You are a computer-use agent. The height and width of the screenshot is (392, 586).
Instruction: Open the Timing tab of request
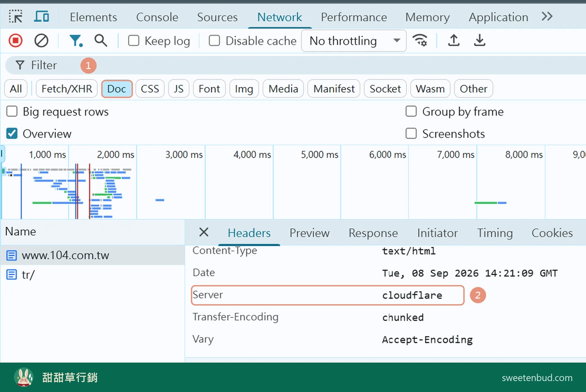coord(495,233)
